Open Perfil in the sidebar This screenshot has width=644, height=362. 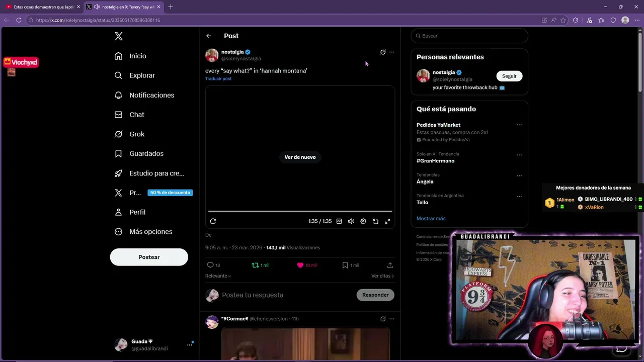pyautogui.click(x=130, y=212)
